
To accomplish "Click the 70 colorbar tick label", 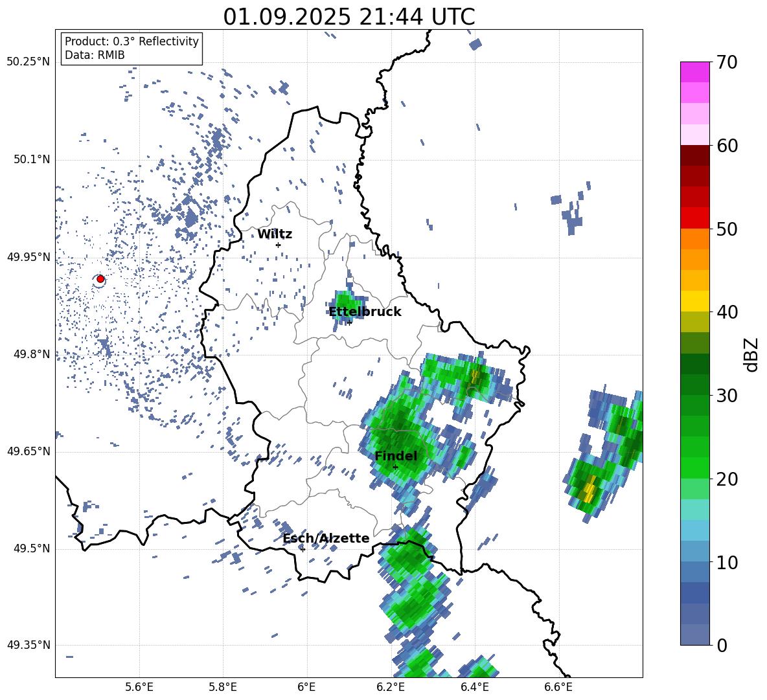I will click(727, 63).
